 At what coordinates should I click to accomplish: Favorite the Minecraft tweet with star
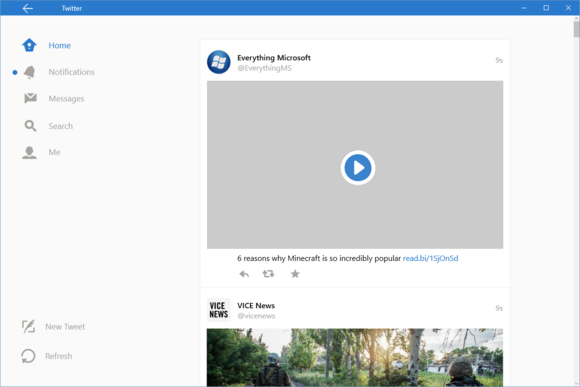[295, 274]
